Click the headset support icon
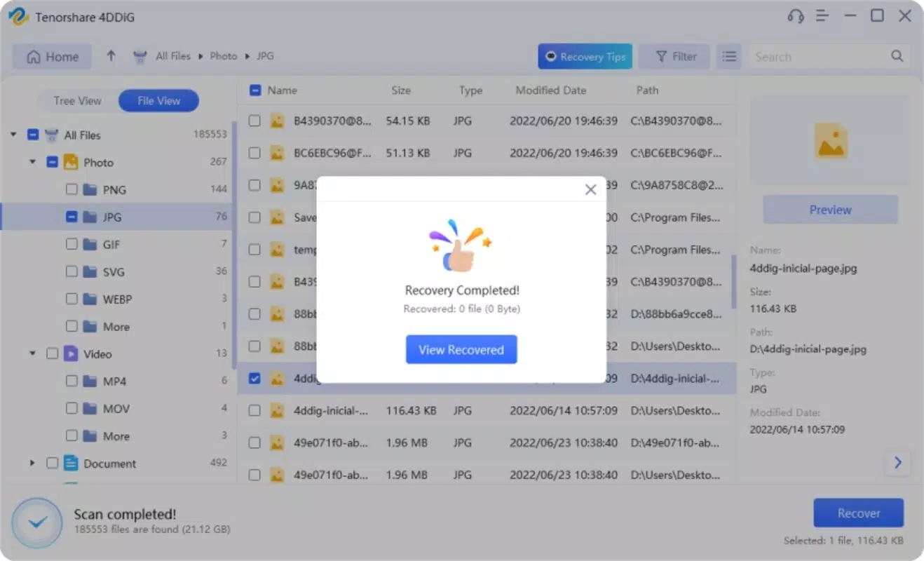The height and width of the screenshot is (561, 924). 795,15
